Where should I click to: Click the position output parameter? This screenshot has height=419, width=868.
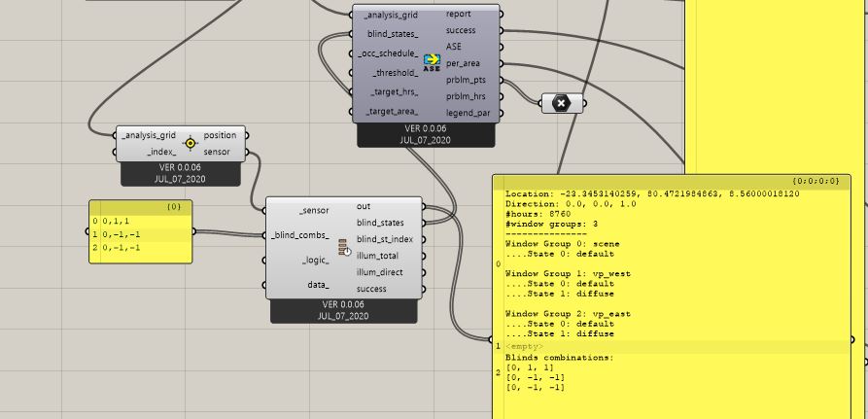(220, 135)
